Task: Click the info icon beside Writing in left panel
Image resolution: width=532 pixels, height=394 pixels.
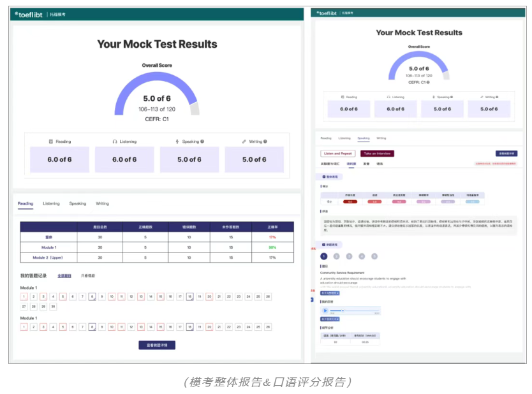Action: (x=265, y=142)
